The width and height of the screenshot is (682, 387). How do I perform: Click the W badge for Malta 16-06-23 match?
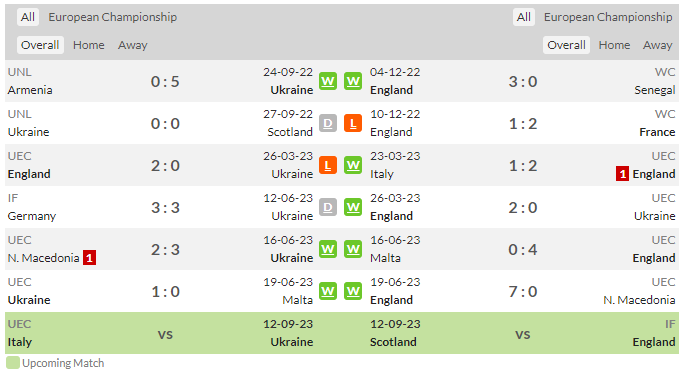353,249
